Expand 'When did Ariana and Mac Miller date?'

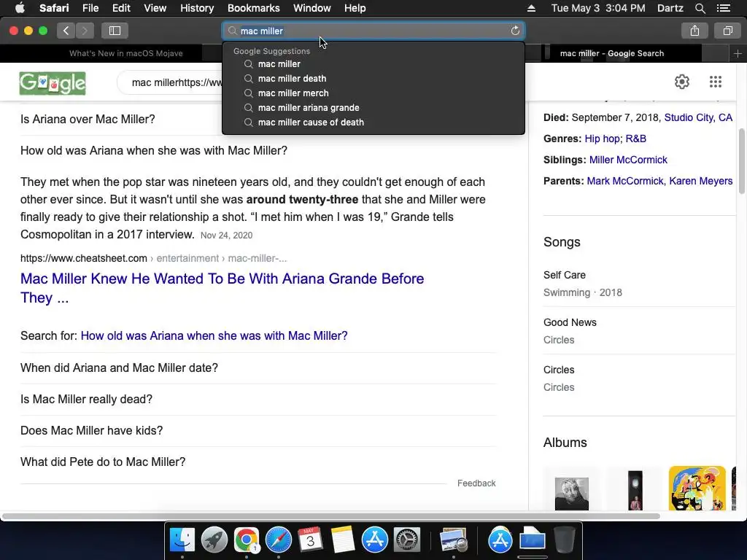pos(258,368)
